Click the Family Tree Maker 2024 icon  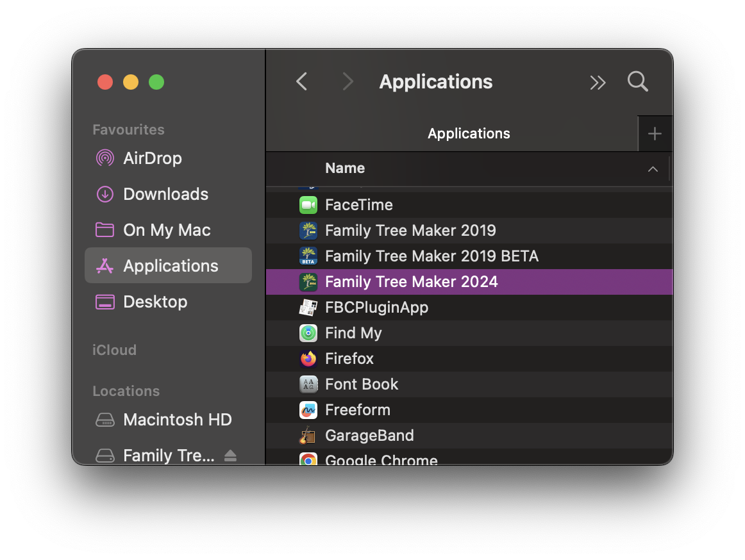[x=308, y=282]
